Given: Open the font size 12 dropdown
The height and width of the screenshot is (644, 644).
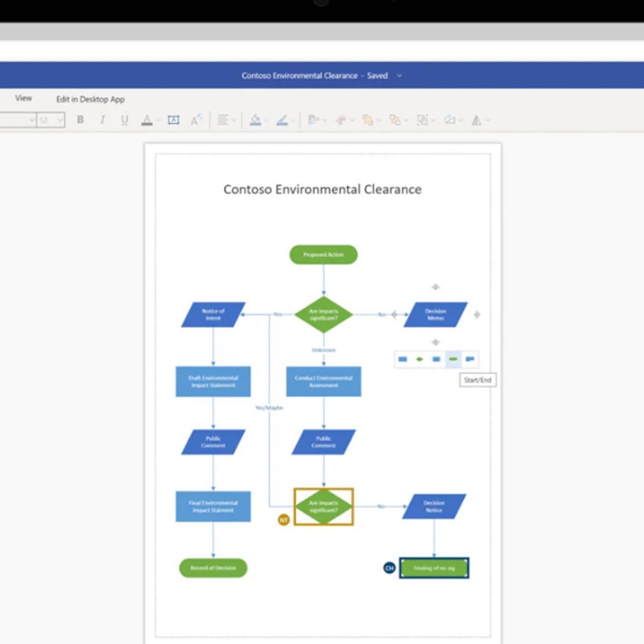Looking at the screenshot, I should (60, 120).
